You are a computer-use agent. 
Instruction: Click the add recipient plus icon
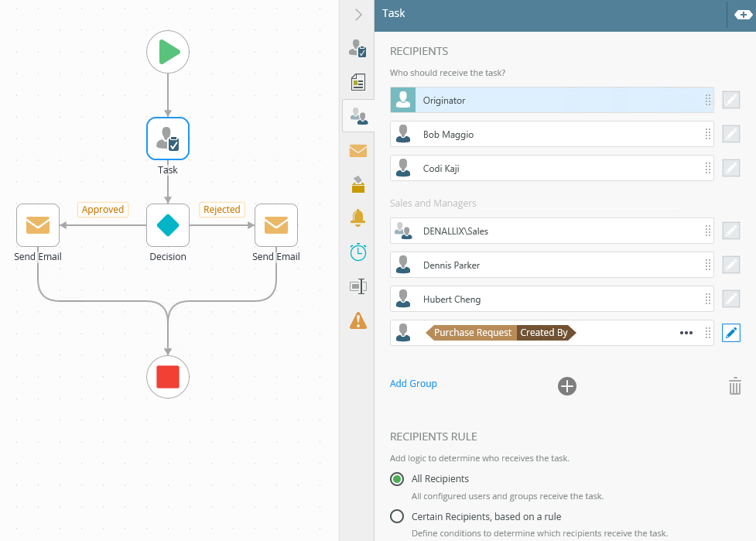567,386
